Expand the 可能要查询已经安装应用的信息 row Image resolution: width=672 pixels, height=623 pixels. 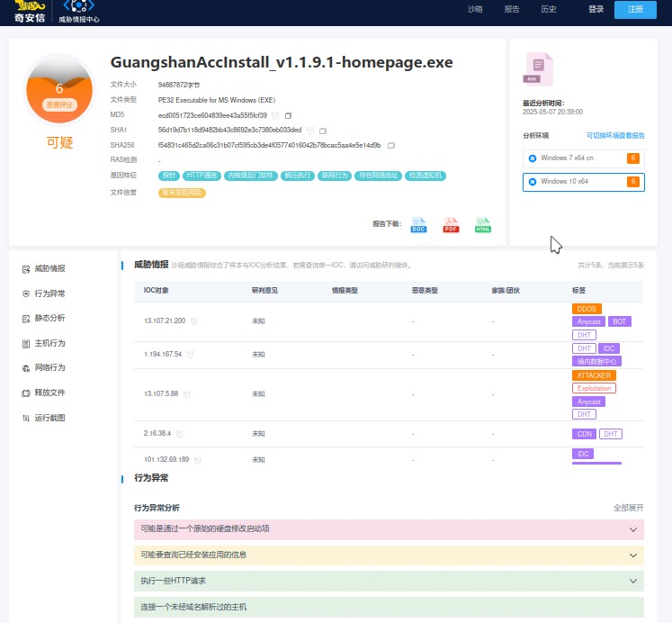click(632, 555)
